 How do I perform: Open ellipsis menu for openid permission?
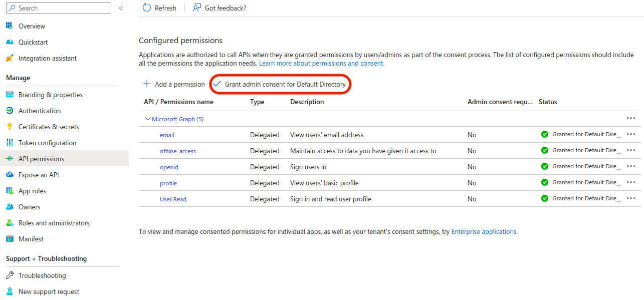(631, 166)
